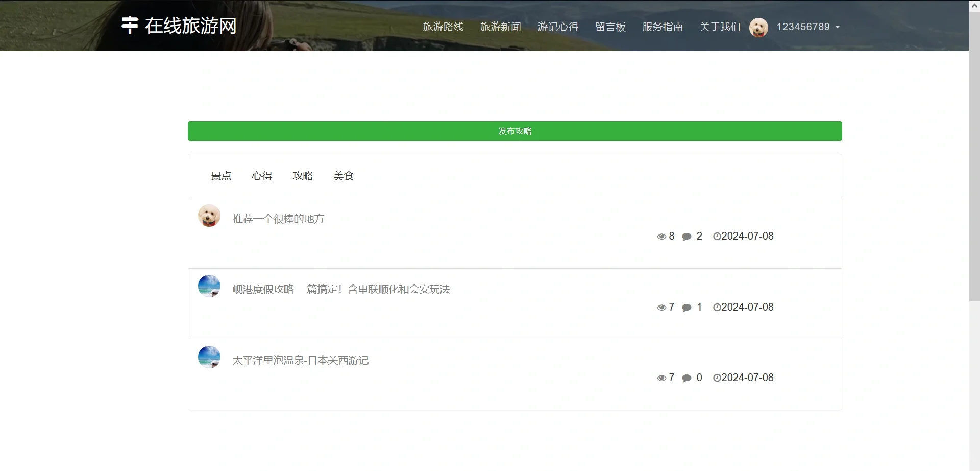Click the view count icon on 岘港度假攻略 post

pyautogui.click(x=661, y=307)
